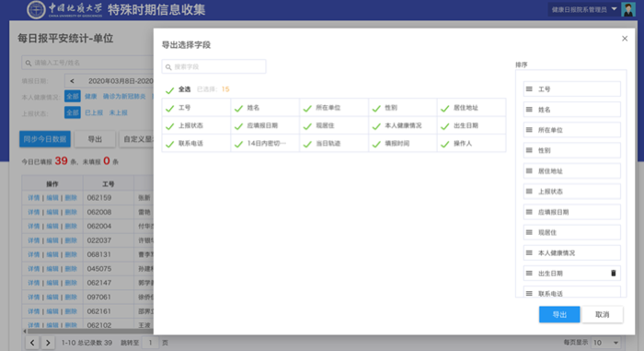Image resolution: width=644 pixels, height=351 pixels.
Task: Click the drag handle icon for 所在单位
Action: pos(529,130)
